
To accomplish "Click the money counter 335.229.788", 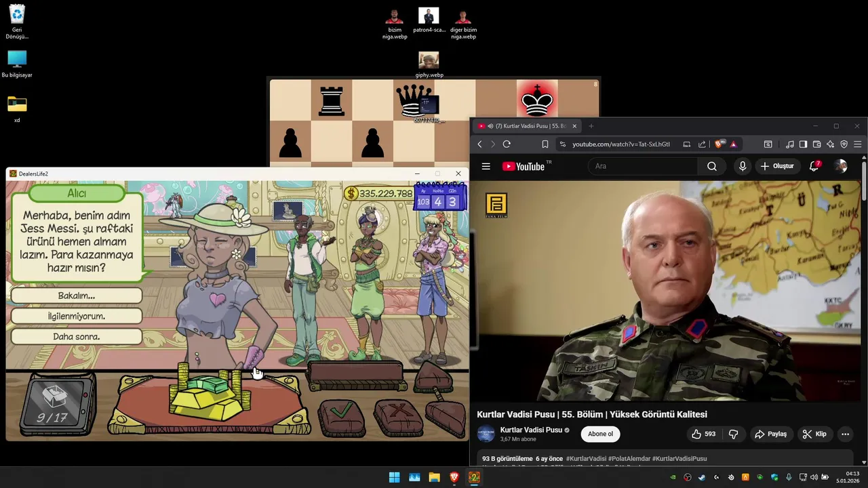I will [x=378, y=194].
